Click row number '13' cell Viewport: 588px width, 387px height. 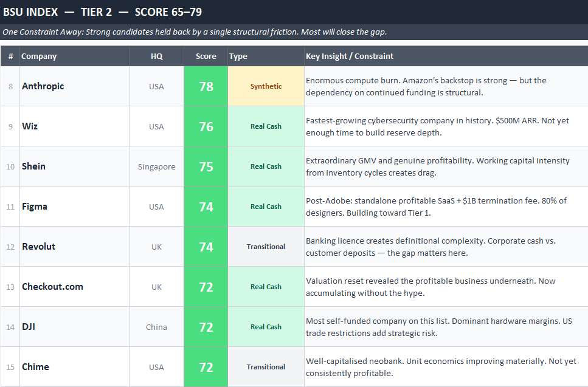point(10,287)
